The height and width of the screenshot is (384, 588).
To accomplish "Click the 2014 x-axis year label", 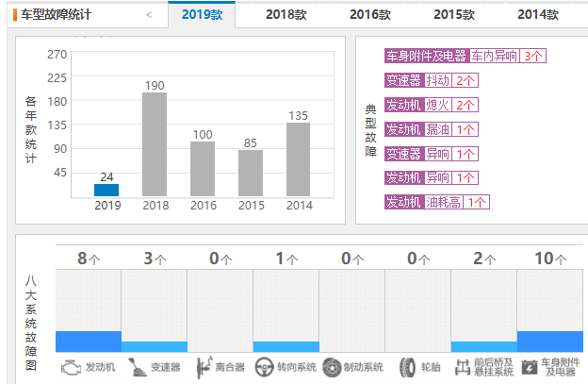I will 300,206.
